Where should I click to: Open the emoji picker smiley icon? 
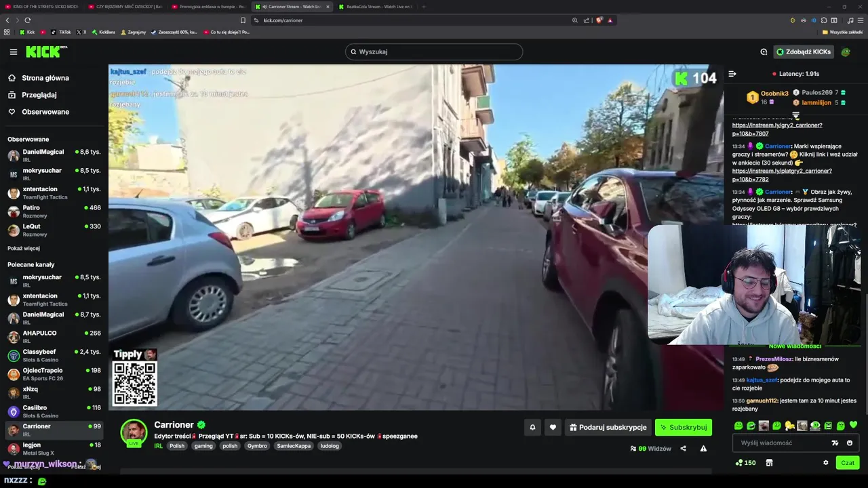850,443
